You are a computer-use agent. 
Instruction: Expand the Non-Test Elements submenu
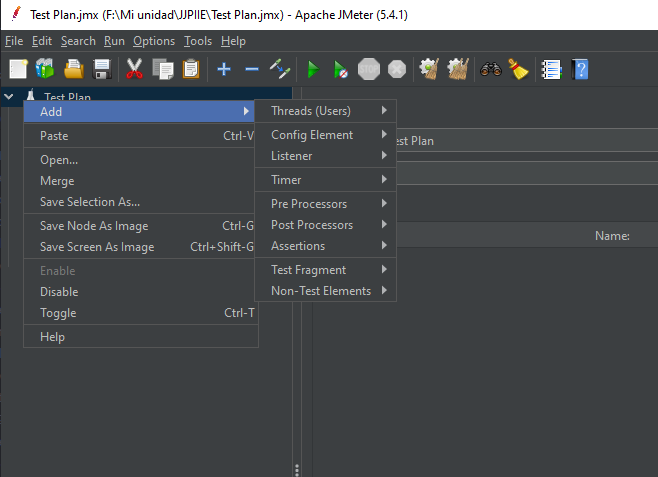(x=326, y=290)
